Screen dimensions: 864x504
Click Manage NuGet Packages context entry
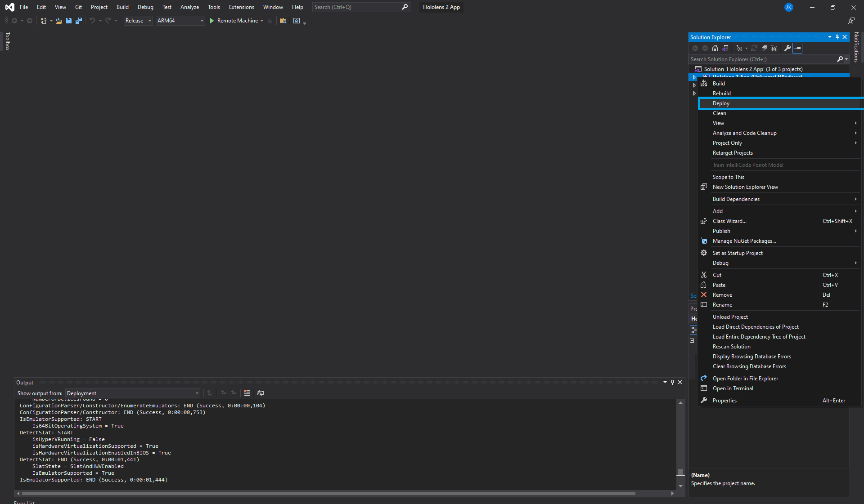pos(779,241)
